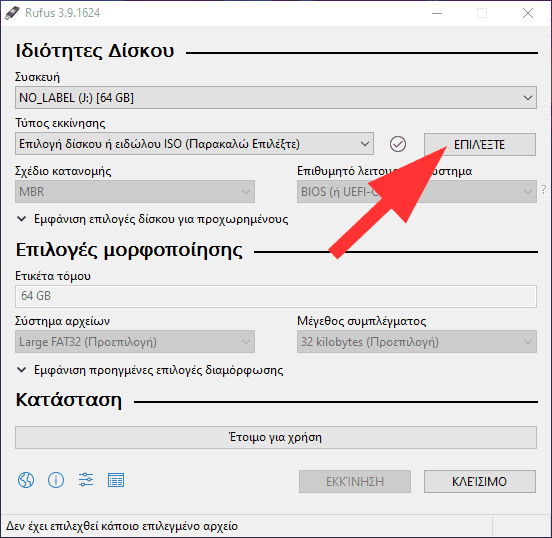Click status text Δεν έχει επιλεχθεί κάποιο επιλεγμένο αρχείο
The width and height of the screenshot is (552, 538).
122,526
